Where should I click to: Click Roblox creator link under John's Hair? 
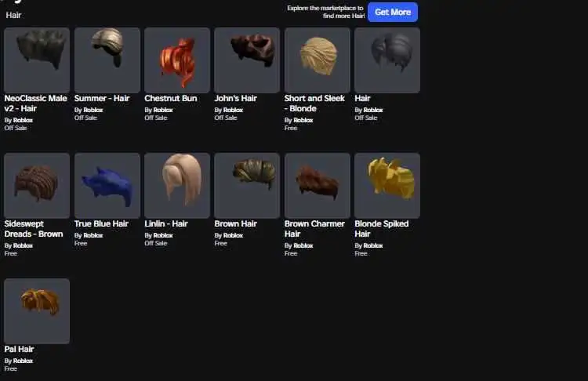pyautogui.click(x=234, y=110)
